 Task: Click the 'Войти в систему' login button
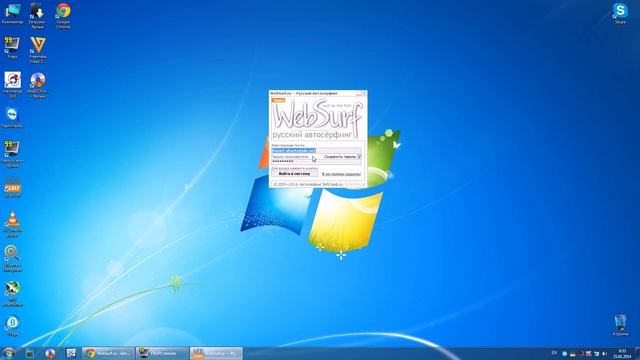click(x=294, y=174)
